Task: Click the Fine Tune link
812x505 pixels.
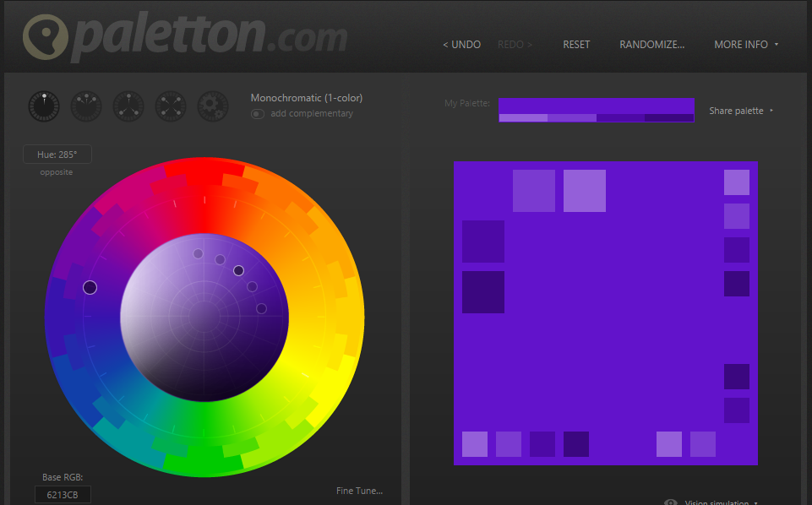Action: [359, 491]
